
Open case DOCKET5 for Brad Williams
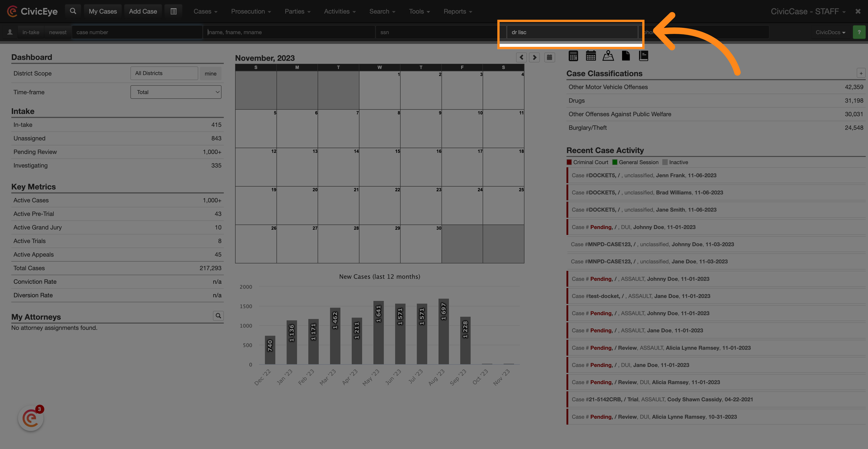pos(716,192)
